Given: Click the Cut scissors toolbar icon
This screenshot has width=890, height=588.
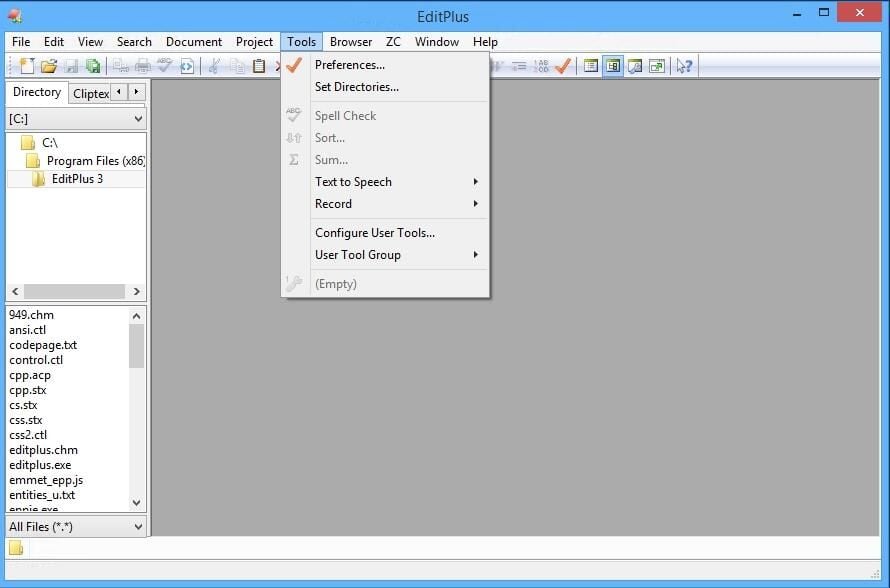Looking at the screenshot, I should (214, 66).
